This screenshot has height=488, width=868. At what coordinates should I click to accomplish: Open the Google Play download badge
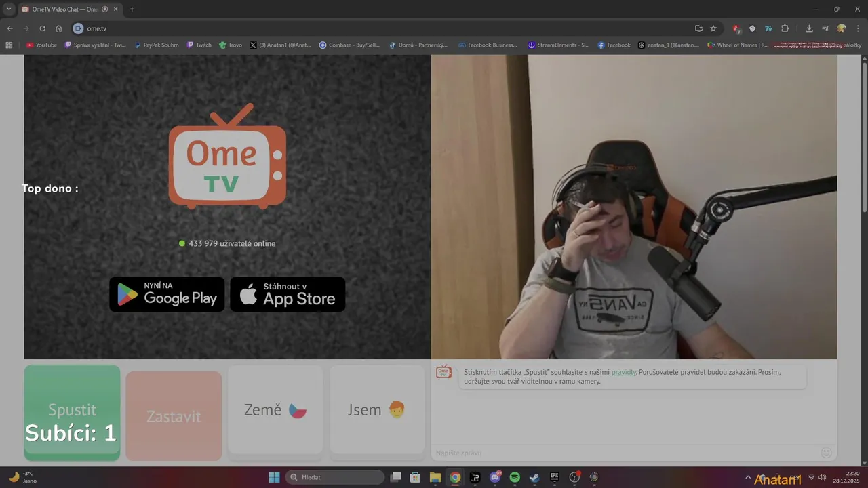coord(167,294)
